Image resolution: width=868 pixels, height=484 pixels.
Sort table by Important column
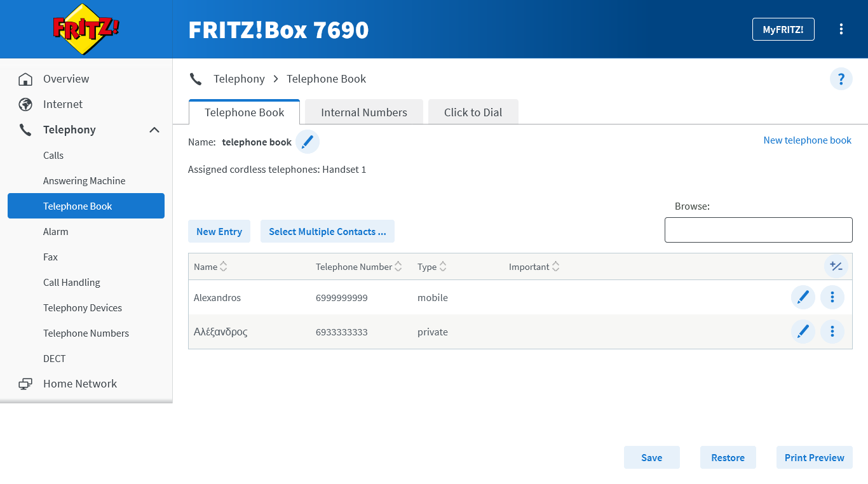pyautogui.click(x=555, y=267)
